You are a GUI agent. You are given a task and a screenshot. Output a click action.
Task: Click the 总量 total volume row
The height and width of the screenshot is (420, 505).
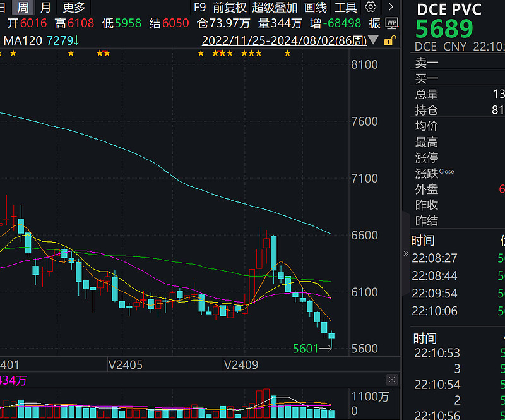458,94
